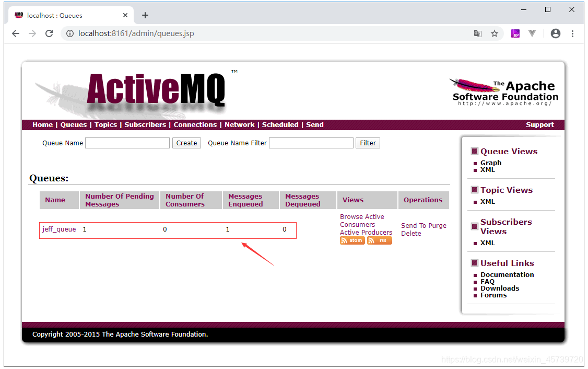This screenshot has width=588, height=369.
Task: Open the Send page from nav bar
Action: point(314,124)
